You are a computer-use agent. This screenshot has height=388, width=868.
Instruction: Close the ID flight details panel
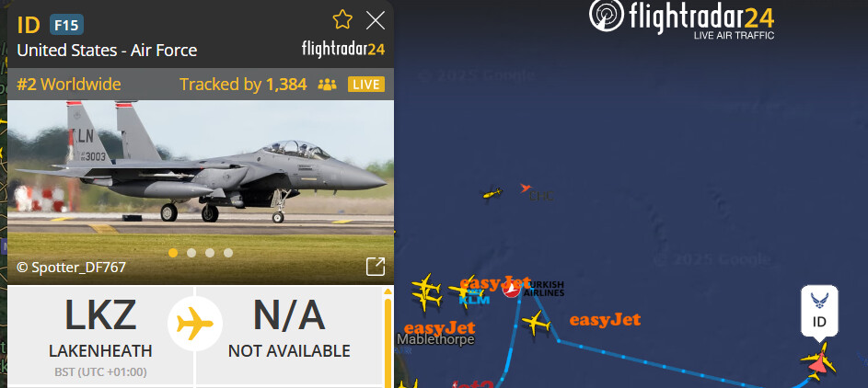376,21
